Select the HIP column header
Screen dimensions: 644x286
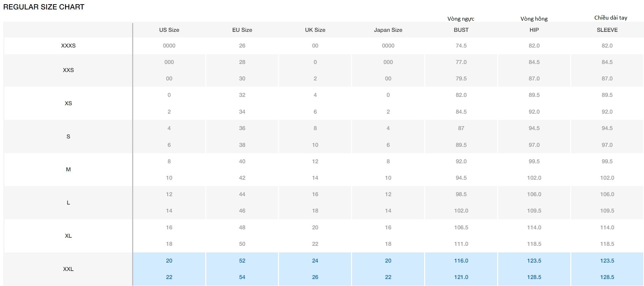[x=534, y=30]
